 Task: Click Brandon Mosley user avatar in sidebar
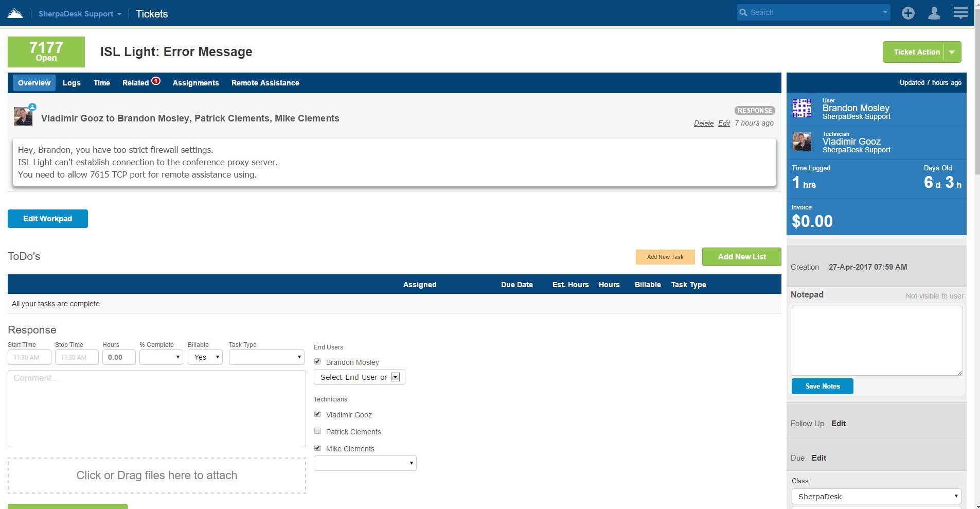[802, 108]
